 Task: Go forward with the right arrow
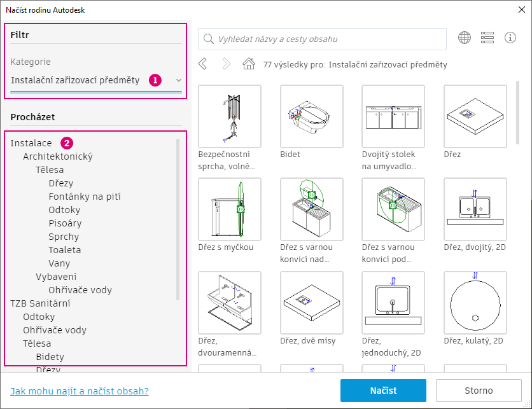[x=226, y=64]
